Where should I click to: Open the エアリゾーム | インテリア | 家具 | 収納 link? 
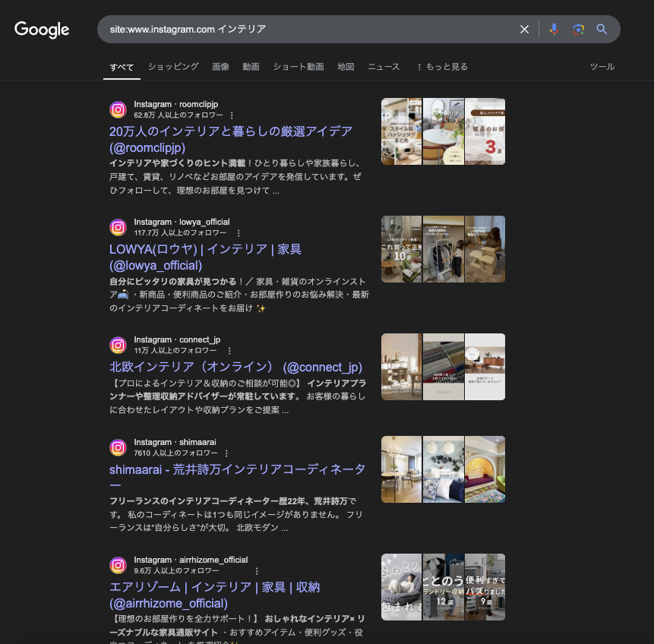[214, 595]
